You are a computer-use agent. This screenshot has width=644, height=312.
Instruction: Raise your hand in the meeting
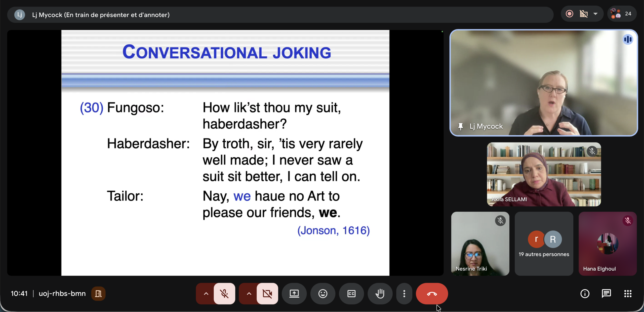[x=380, y=294]
